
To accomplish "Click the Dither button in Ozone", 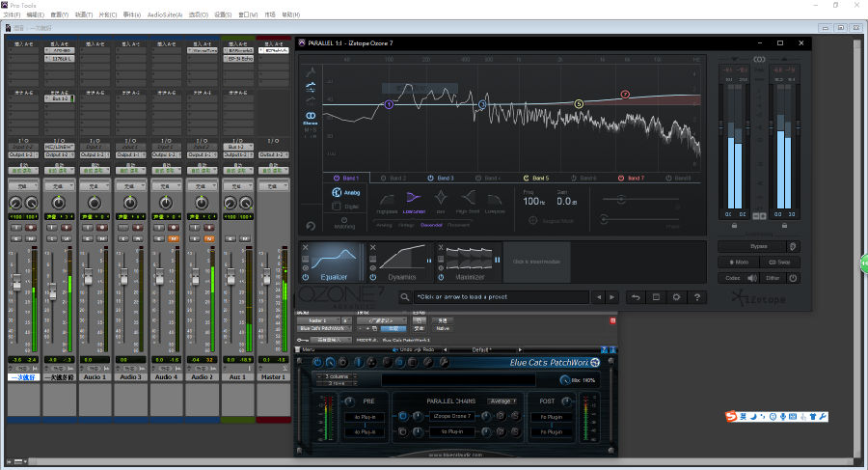I will click(773, 278).
